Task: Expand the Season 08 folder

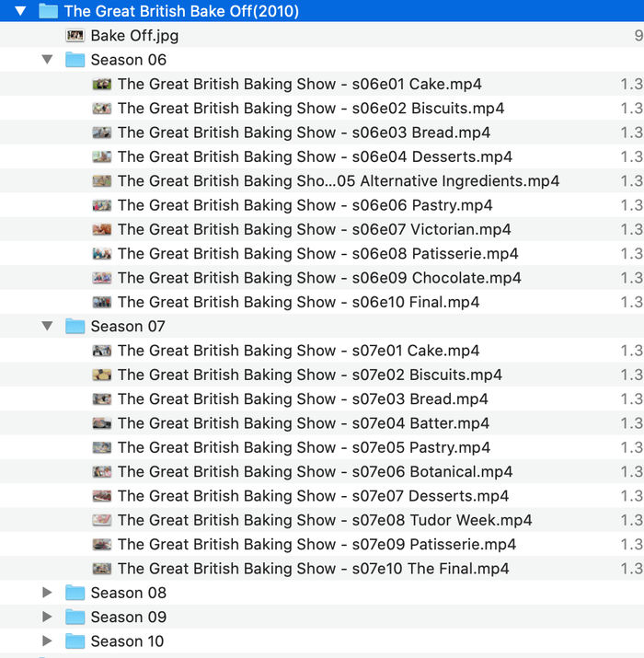Action: [48, 593]
